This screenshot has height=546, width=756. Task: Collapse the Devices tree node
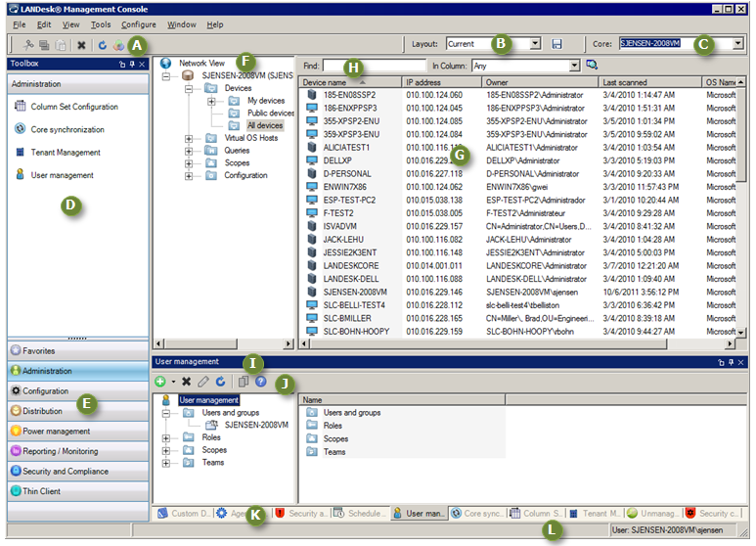pyautogui.click(x=189, y=89)
